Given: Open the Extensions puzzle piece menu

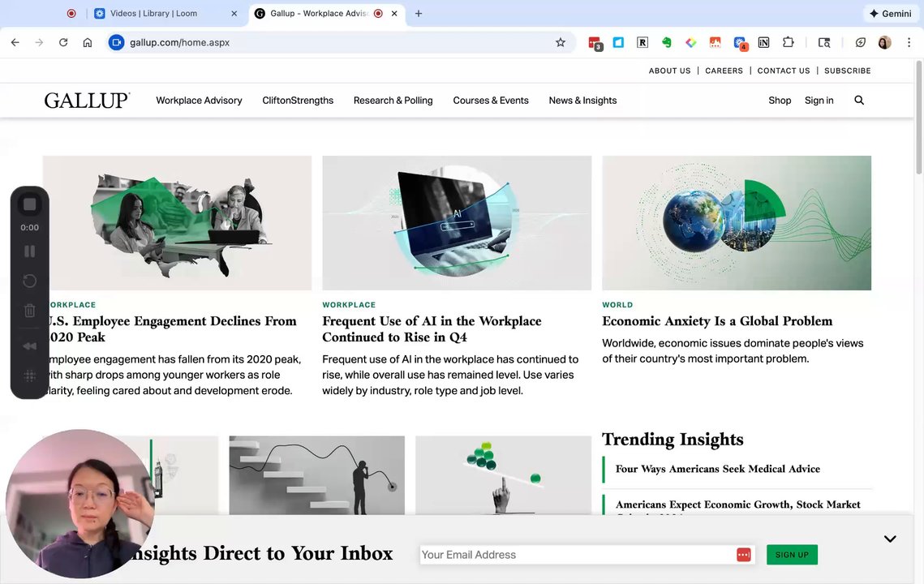Looking at the screenshot, I should (x=788, y=42).
